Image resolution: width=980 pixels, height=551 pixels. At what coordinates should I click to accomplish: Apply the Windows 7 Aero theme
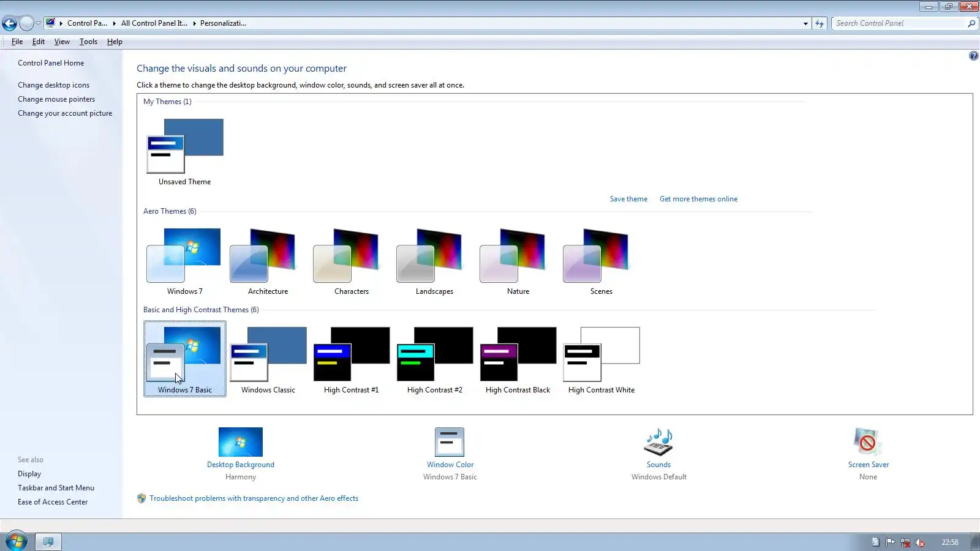[x=184, y=261]
